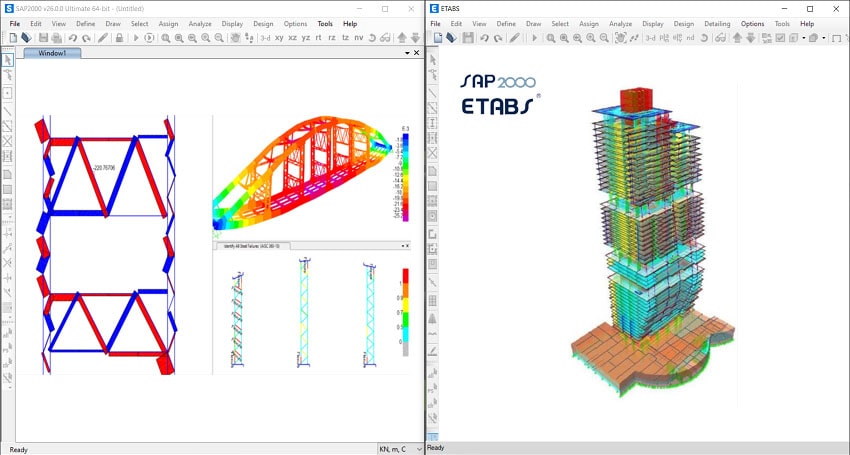Open Display menu in ETABS
The height and width of the screenshot is (455, 850).
653,24
